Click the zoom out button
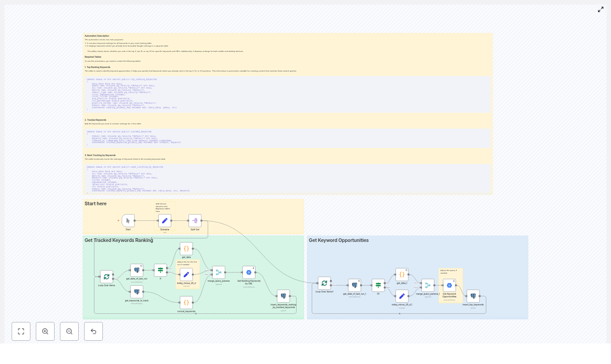 point(69,331)
